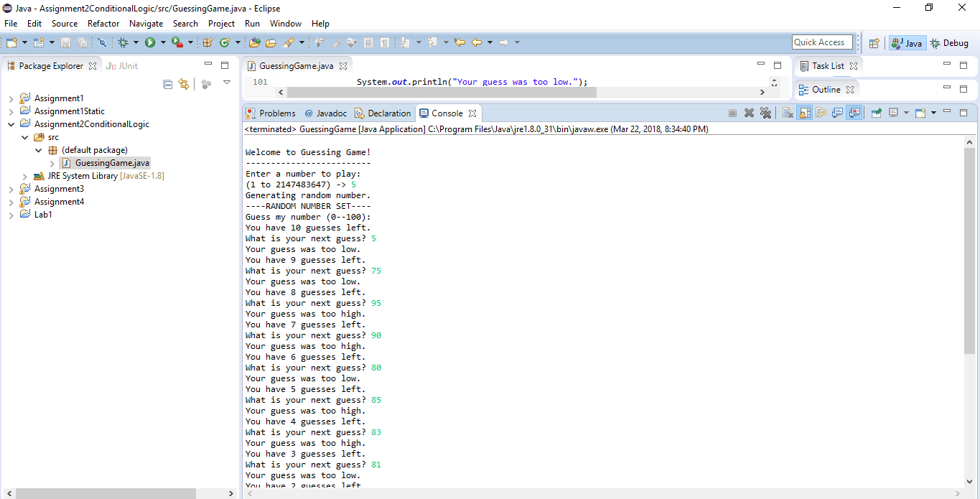Viewport: 980px width, 499px height.
Task: Click Collapse All icon in Package Explorer
Action: click(167, 84)
